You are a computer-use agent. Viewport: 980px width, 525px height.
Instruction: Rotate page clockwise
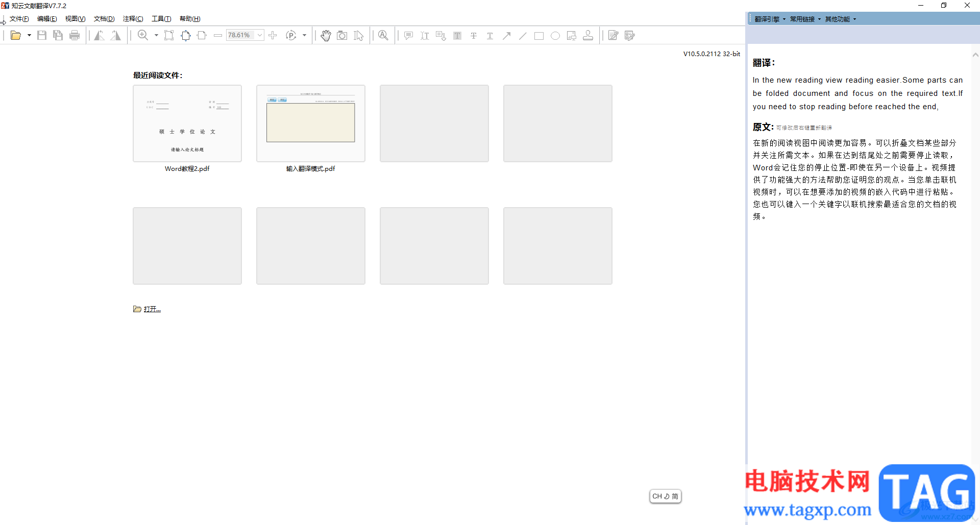116,35
